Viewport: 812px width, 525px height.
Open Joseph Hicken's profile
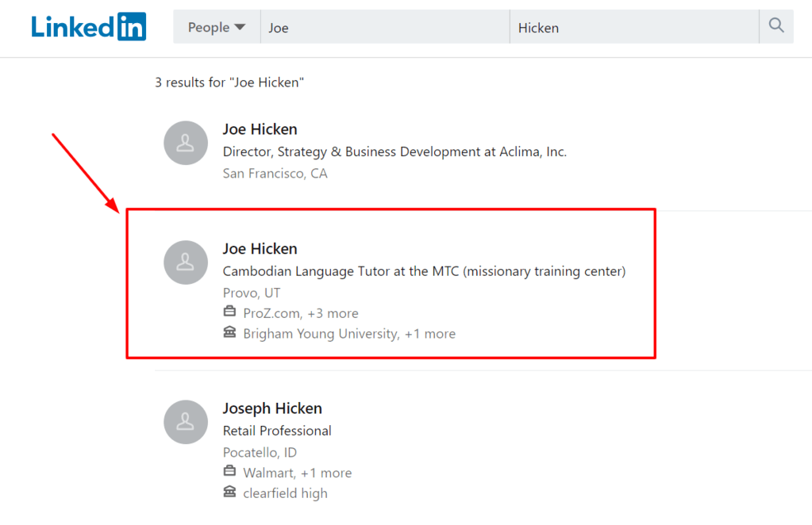click(x=272, y=408)
